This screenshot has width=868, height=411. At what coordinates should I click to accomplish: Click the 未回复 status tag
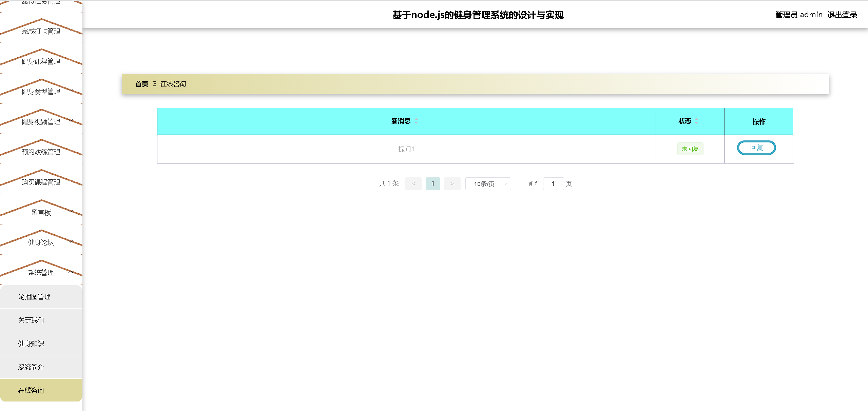click(690, 149)
